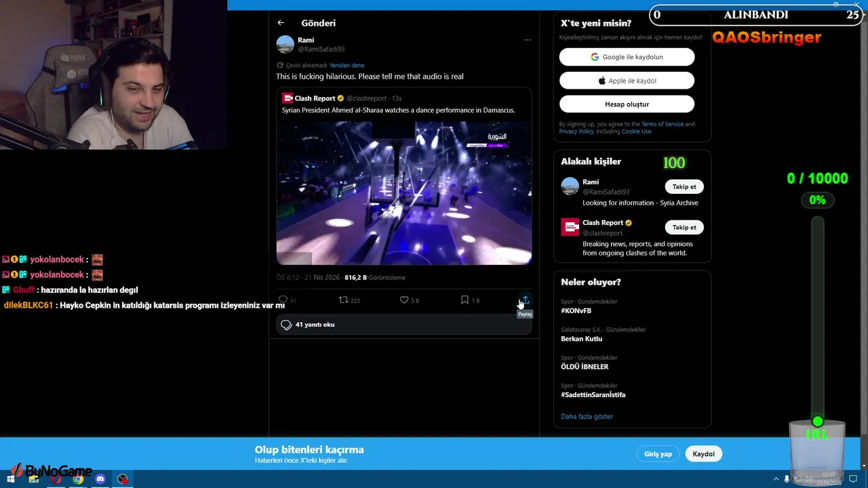Open the three-dot menu on Rami's post

(528, 40)
